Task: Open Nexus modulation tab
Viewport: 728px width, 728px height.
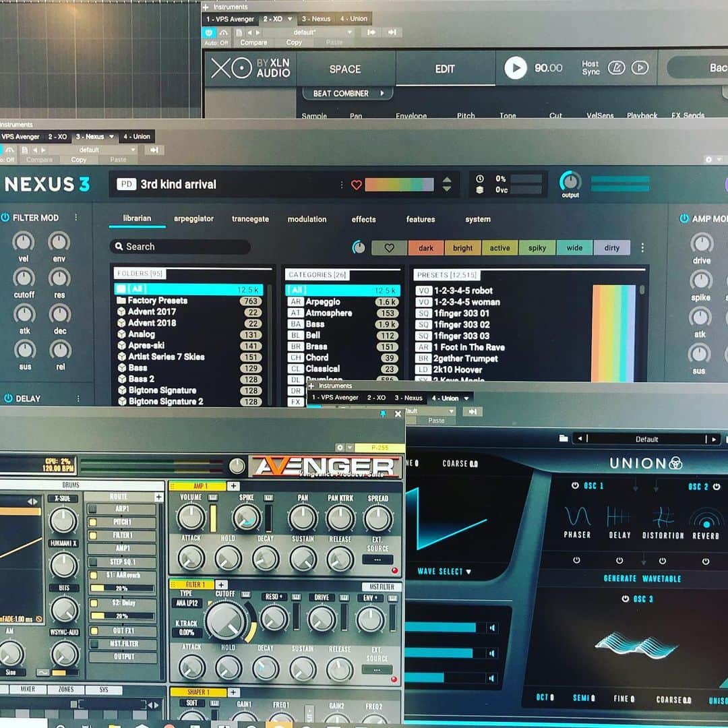Action: coord(307,219)
